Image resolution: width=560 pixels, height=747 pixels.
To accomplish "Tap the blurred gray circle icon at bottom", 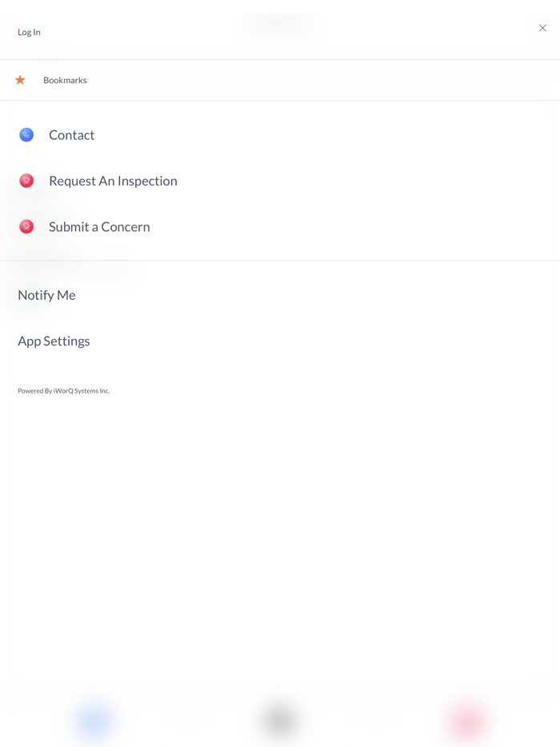I will (279, 720).
